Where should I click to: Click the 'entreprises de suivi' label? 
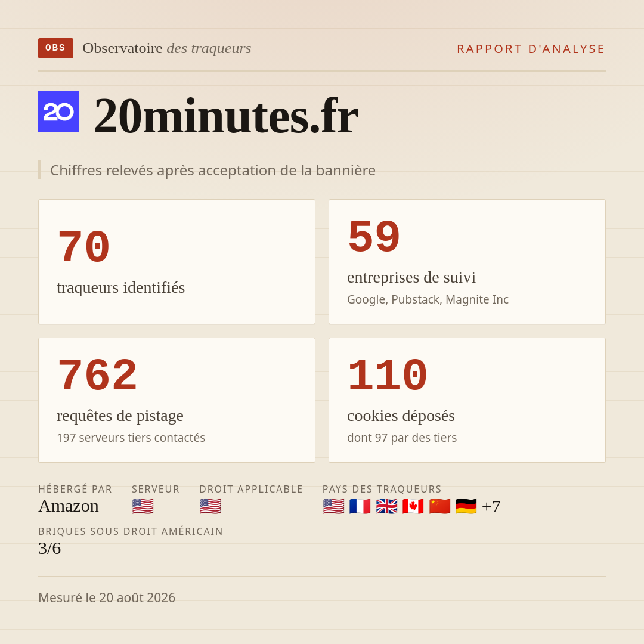[411, 278]
